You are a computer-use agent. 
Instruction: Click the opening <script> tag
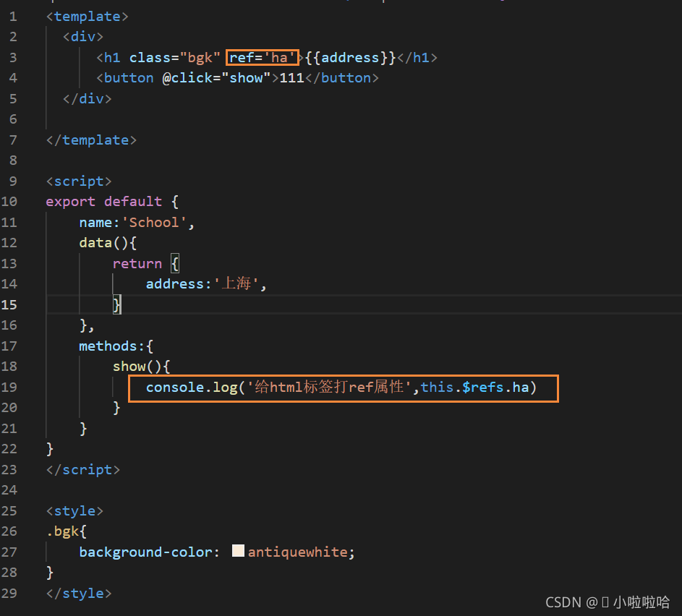point(79,181)
